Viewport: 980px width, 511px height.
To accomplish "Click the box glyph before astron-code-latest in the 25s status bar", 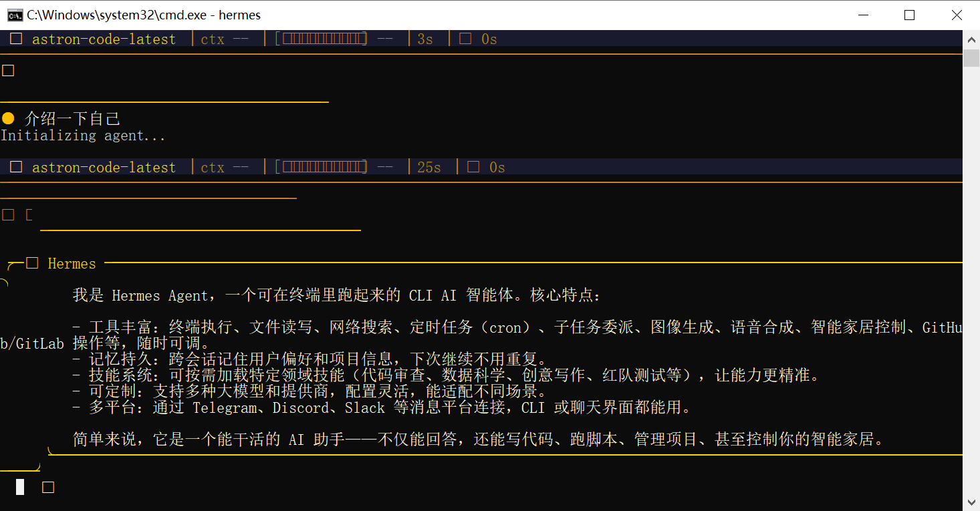I will click(x=16, y=167).
